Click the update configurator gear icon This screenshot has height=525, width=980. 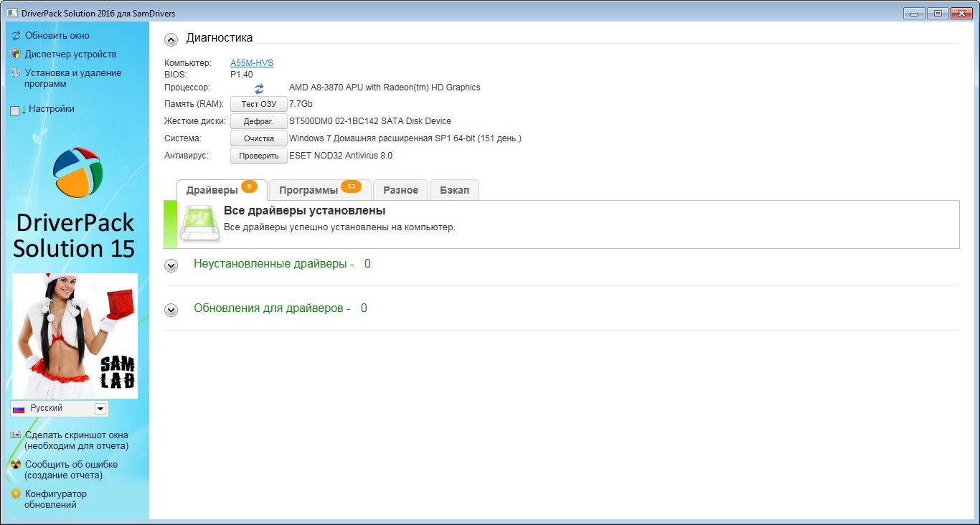[x=16, y=493]
